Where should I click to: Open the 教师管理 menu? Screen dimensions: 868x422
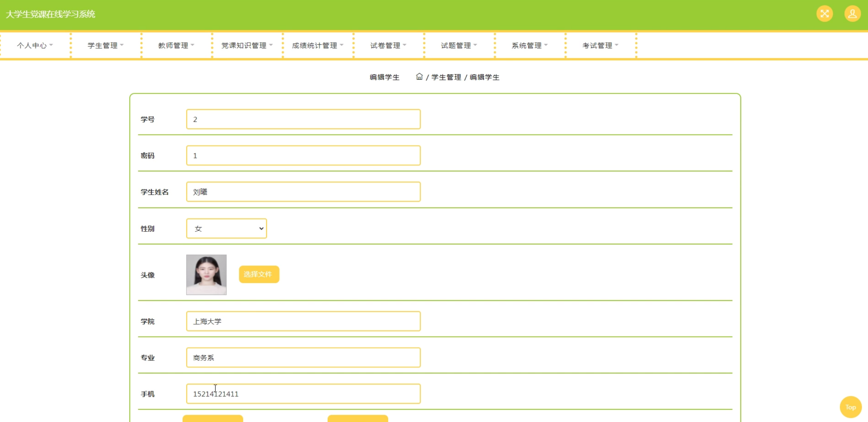176,45
